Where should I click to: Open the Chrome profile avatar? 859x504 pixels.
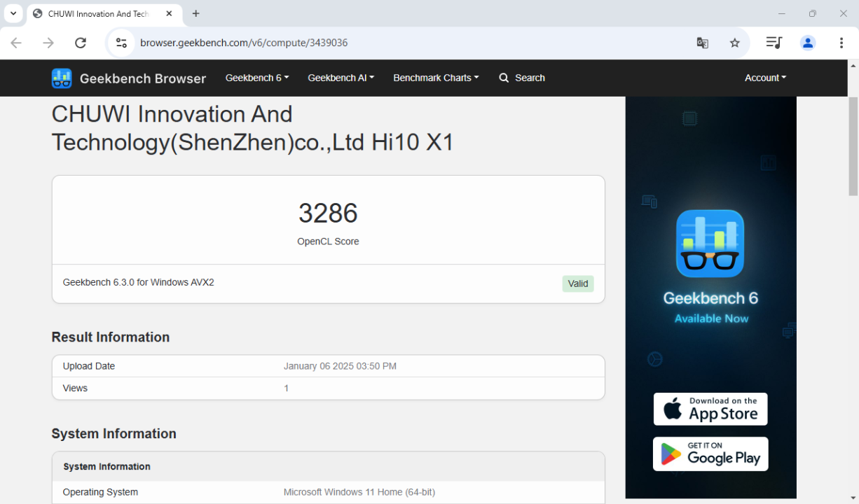coord(808,43)
